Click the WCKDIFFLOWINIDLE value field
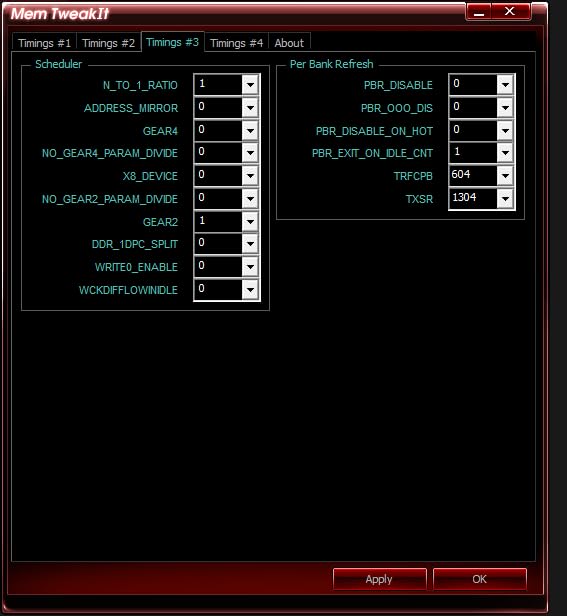This screenshot has width=567, height=616. click(x=218, y=289)
